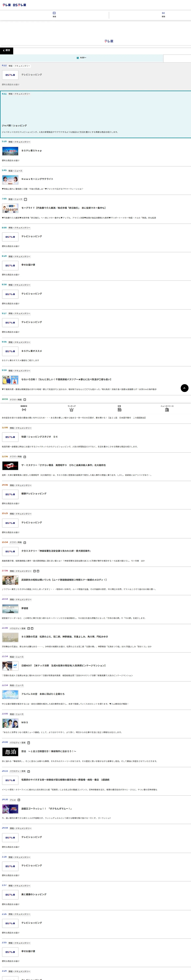Click the ザ・ミステリー さすらい署長 thumbnail
Viewport: 191px width, 980px height.
10,466
